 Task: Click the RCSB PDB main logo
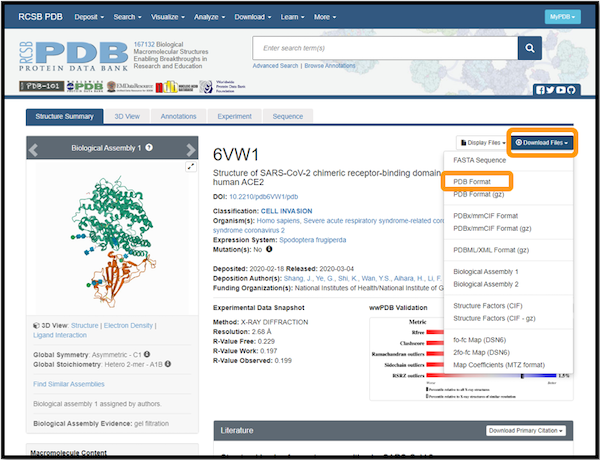coord(73,56)
